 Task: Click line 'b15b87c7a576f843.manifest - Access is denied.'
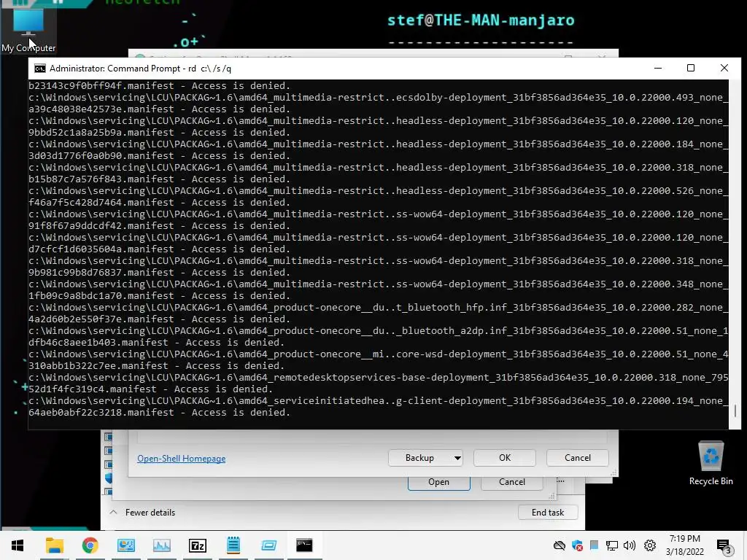(x=160, y=179)
